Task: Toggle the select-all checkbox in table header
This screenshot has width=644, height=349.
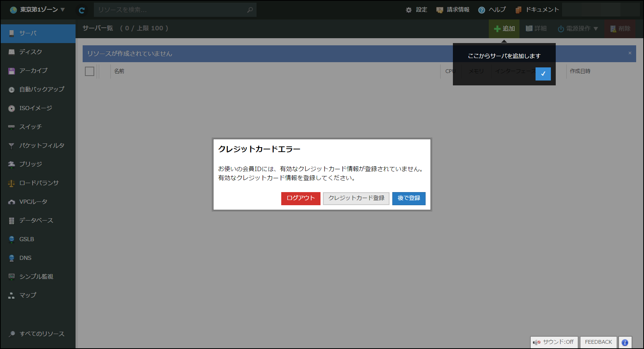Action: pyautogui.click(x=90, y=71)
